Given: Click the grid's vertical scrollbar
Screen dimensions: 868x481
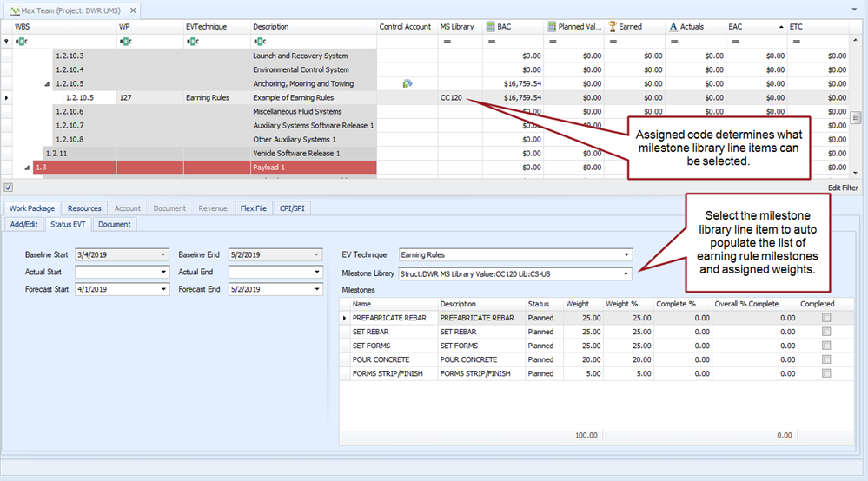Looking at the screenshot, I should coord(855,118).
